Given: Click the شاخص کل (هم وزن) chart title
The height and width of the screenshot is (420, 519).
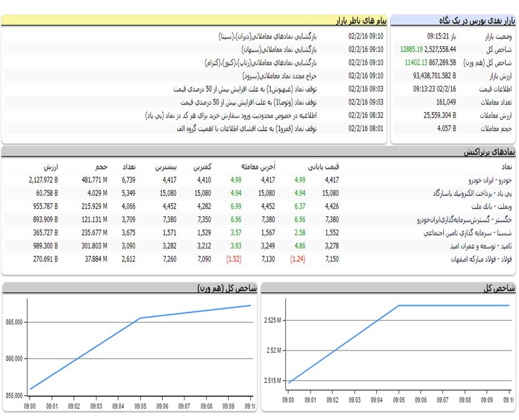Looking at the screenshot, I should click(x=227, y=288).
